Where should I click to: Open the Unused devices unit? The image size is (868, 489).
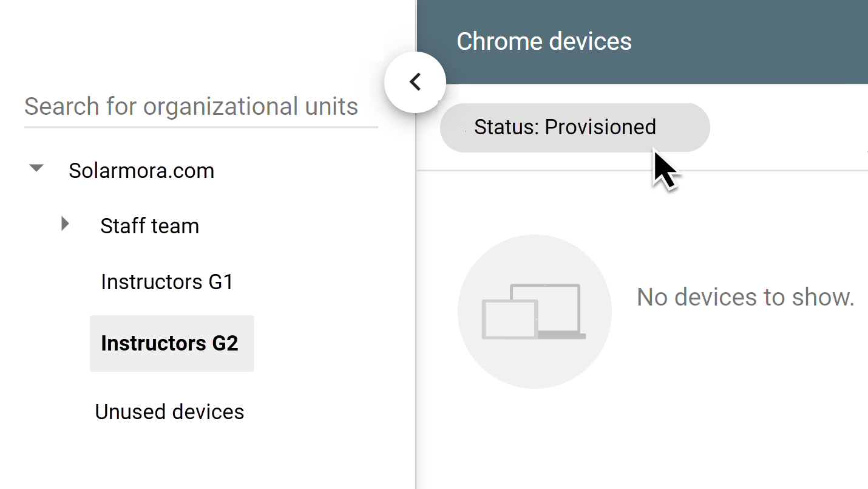pyautogui.click(x=169, y=412)
